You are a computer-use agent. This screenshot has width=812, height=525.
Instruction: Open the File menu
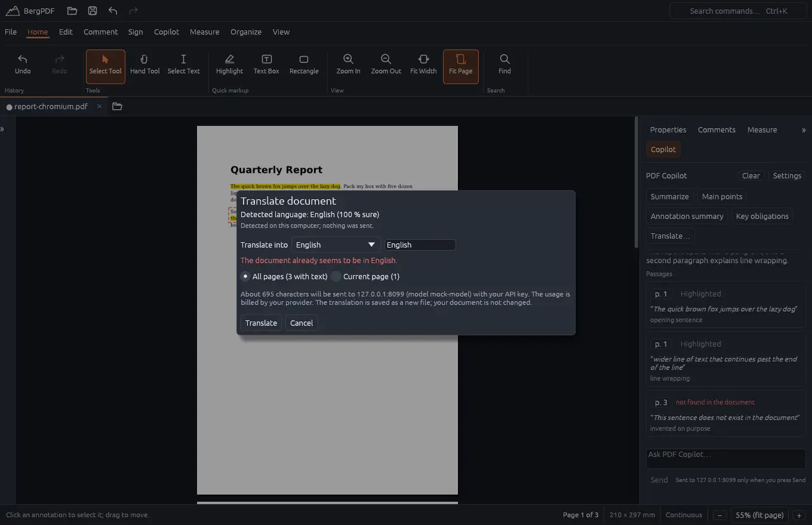[x=11, y=32]
